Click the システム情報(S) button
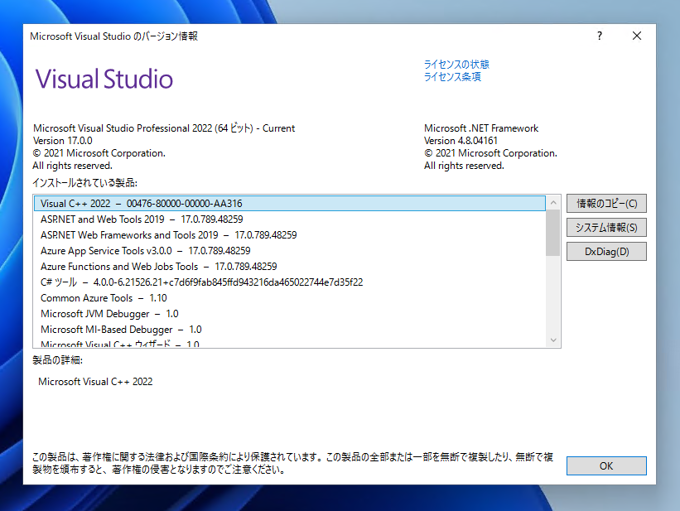680x511 pixels. pos(606,227)
